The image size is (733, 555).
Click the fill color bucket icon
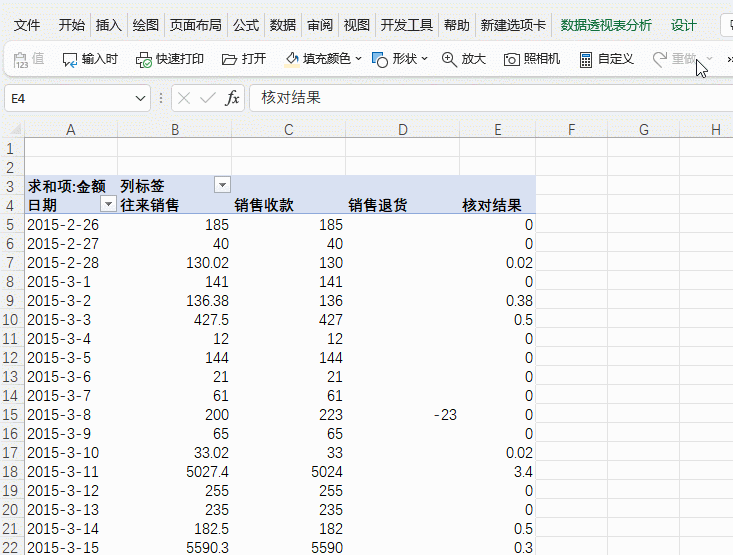(x=292, y=59)
